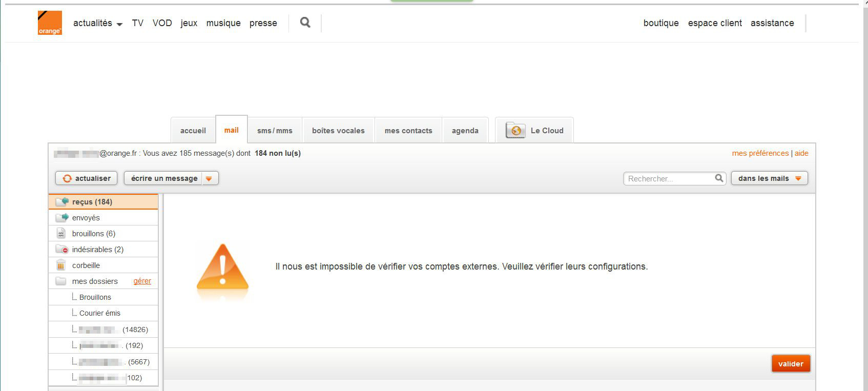Click the refresh icon on actualiser
868x391 pixels.
click(x=67, y=178)
